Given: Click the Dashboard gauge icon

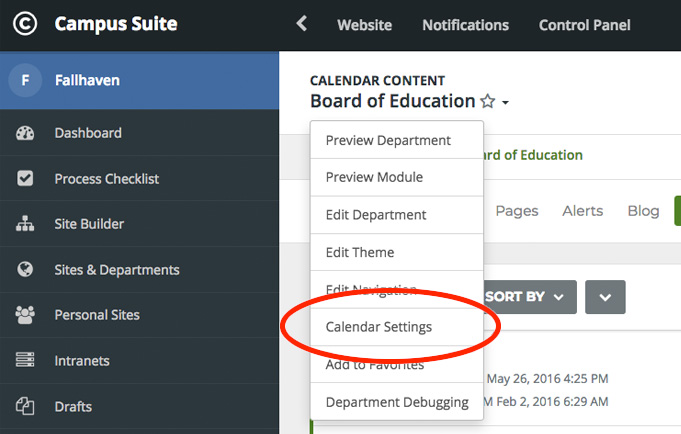Looking at the screenshot, I should (25, 133).
